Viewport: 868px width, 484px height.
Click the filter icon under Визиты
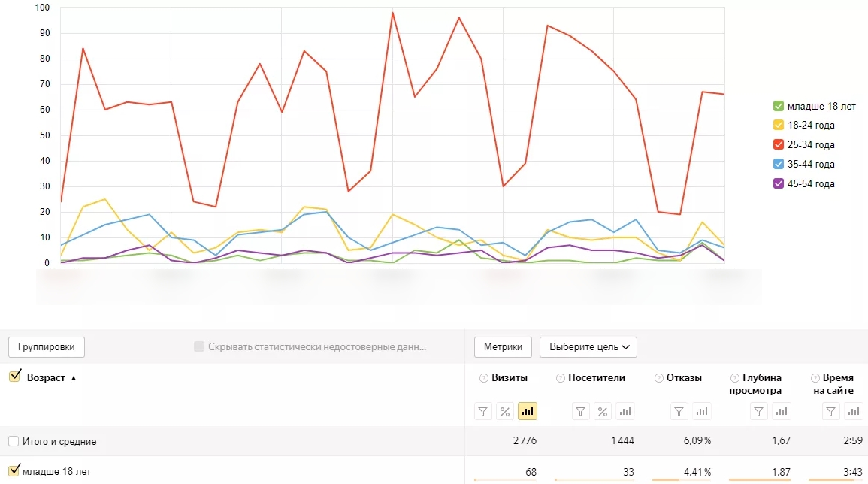[x=483, y=411]
